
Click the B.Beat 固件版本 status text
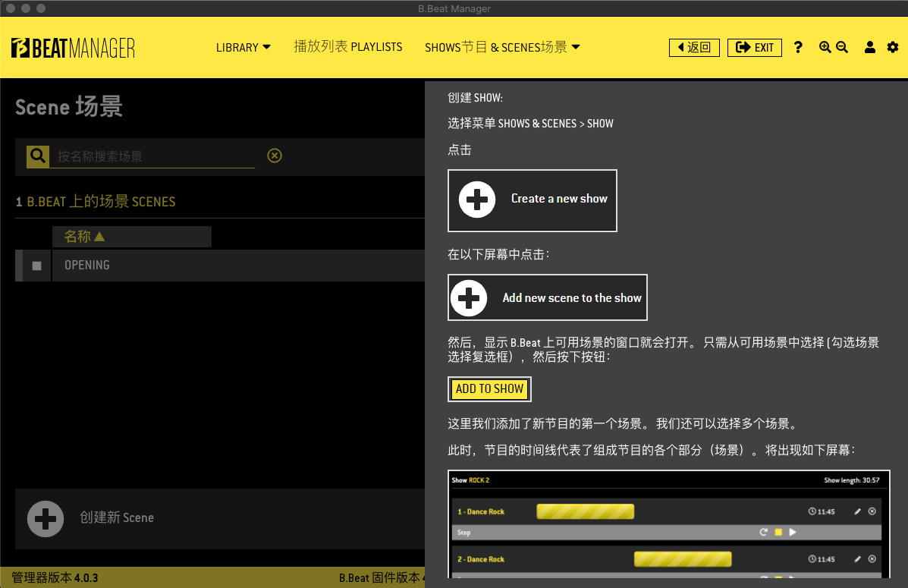(382, 577)
